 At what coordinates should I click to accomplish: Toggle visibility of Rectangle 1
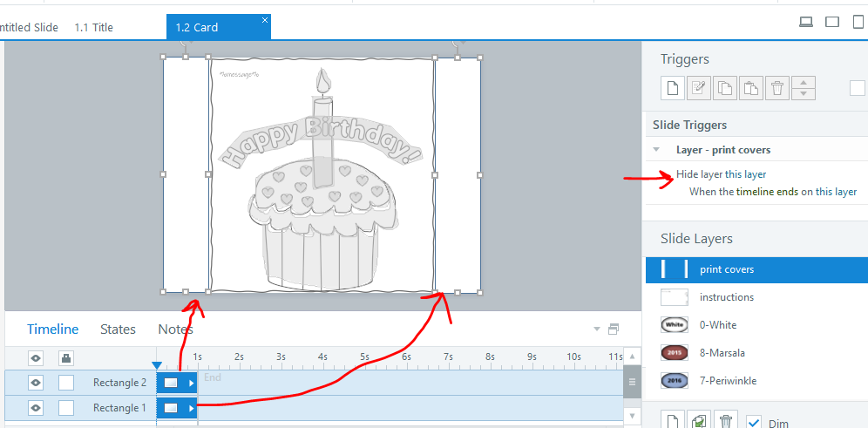click(36, 408)
